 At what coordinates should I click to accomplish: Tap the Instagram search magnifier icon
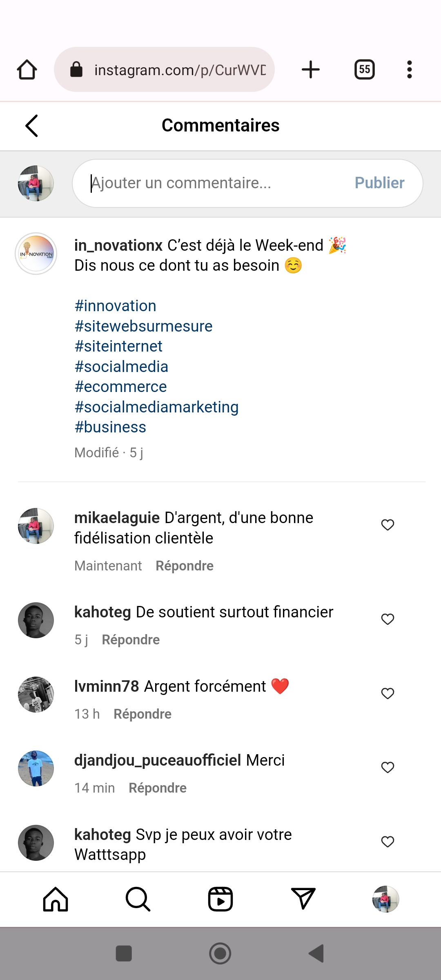138,899
